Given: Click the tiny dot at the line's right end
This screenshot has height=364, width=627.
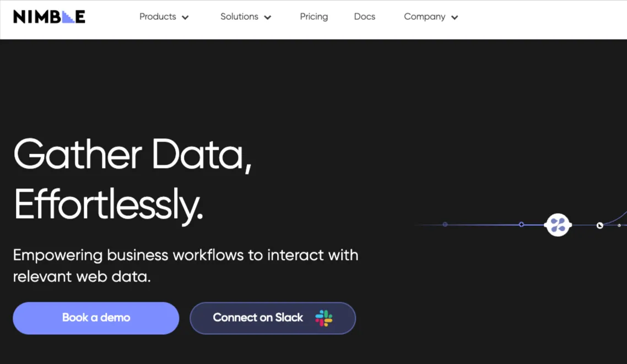Looking at the screenshot, I should [619, 225].
